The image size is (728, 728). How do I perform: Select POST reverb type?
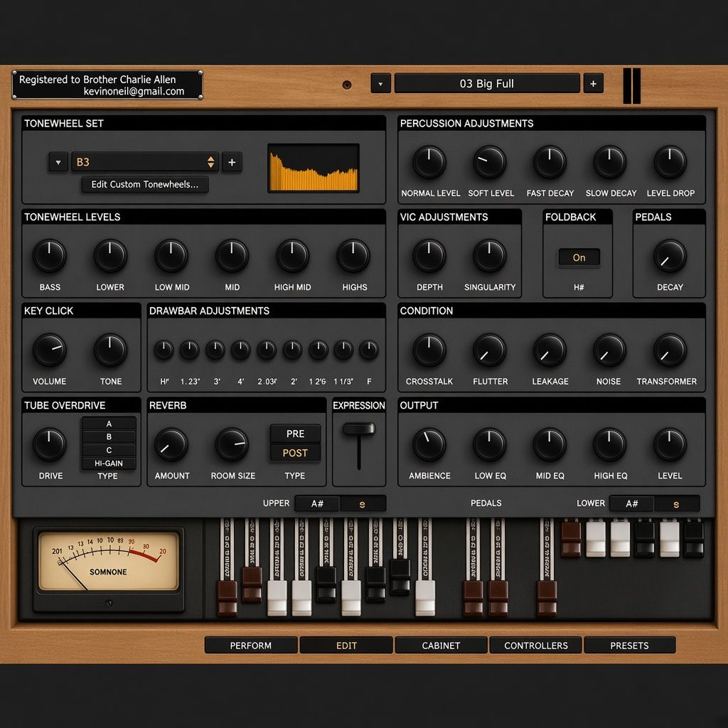click(295, 453)
